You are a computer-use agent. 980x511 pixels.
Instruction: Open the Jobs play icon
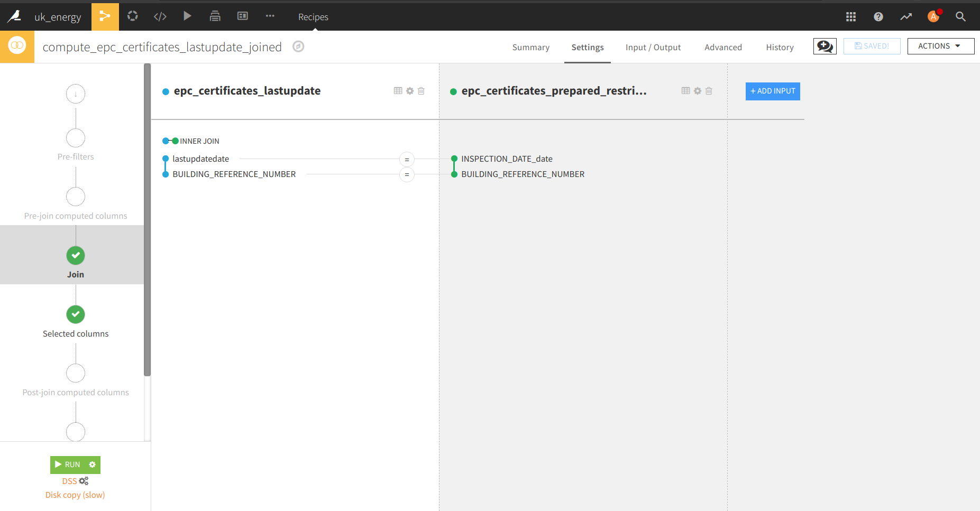click(x=187, y=16)
